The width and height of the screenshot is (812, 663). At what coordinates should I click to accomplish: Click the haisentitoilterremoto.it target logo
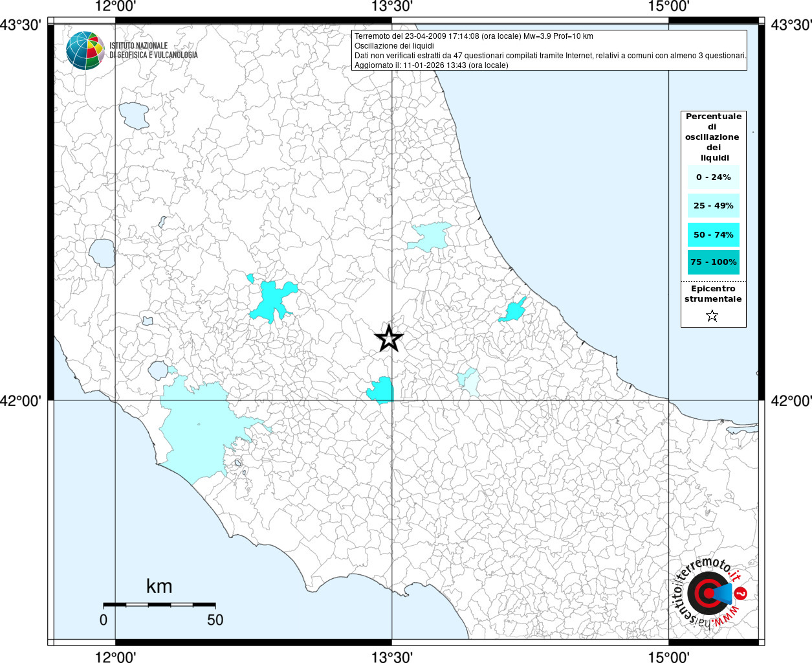tap(709, 593)
